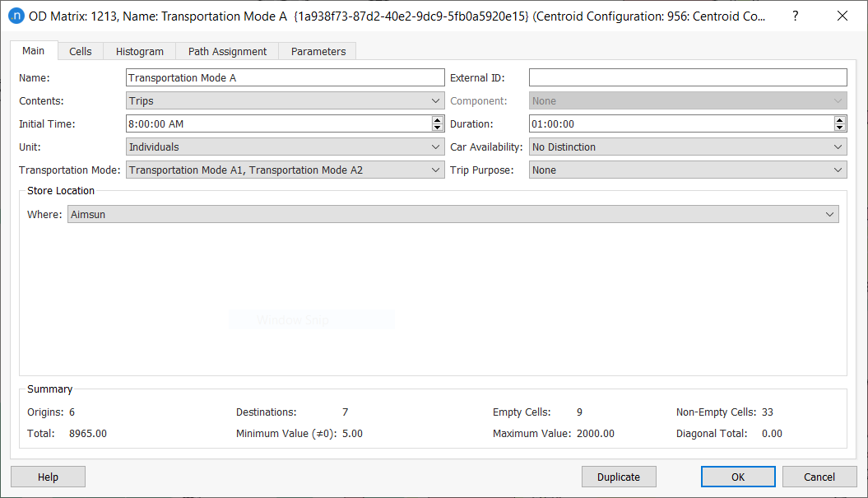
Task: Decrease Initial Time with down arrow
Action: click(437, 128)
